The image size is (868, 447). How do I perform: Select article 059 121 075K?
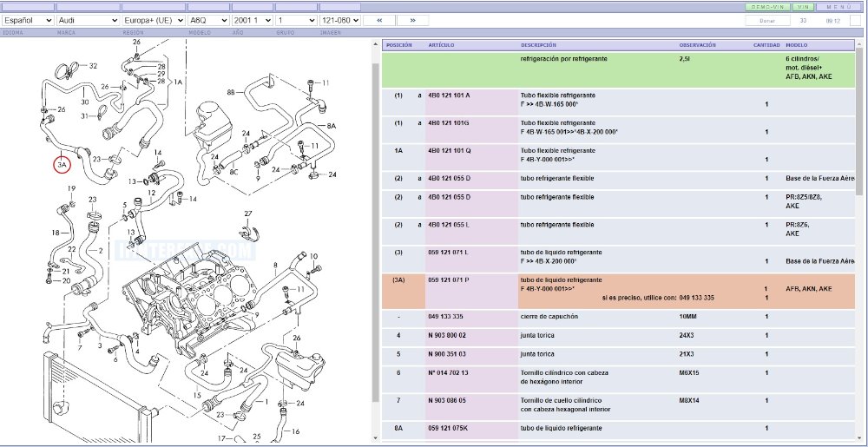pos(448,428)
